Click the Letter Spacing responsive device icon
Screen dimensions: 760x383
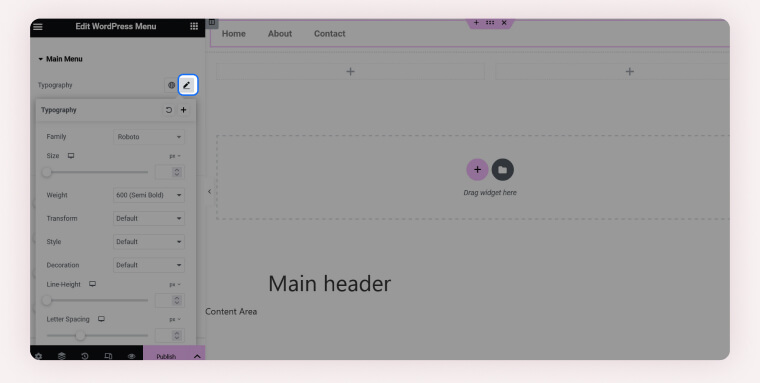101,319
